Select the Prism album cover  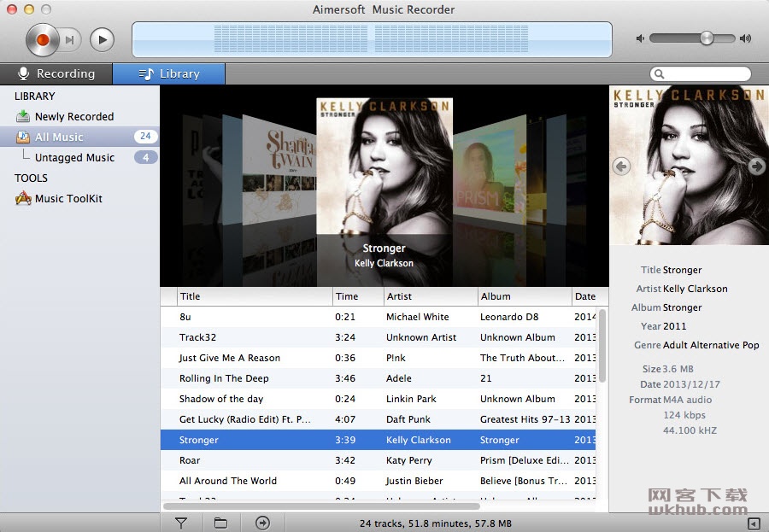[x=490, y=169]
